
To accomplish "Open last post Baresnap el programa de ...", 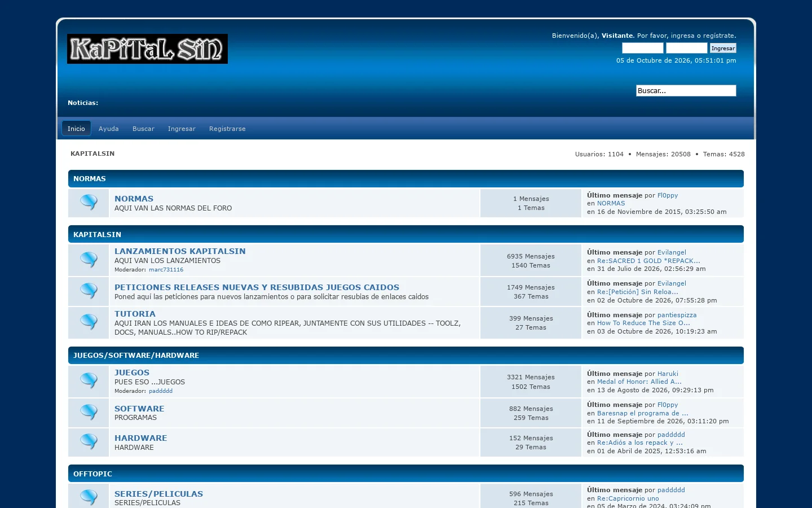I will pyautogui.click(x=643, y=413).
